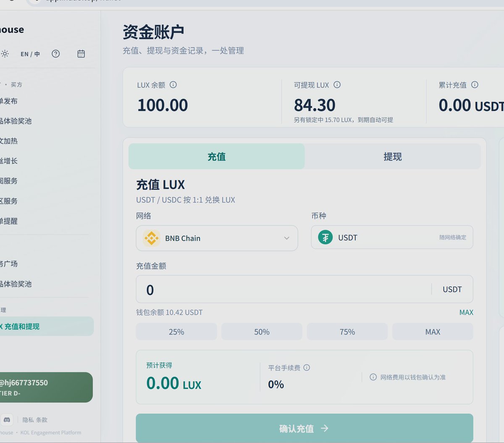The image size is (504, 443).
Task: Open the help question mark icon
Action: pyautogui.click(x=56, y=54)
